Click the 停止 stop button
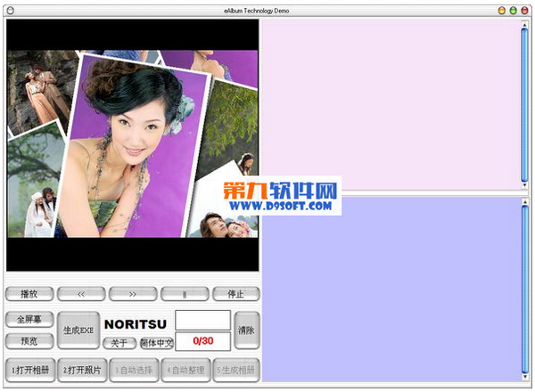The image size is (535, 392). (x=235, y=293)
